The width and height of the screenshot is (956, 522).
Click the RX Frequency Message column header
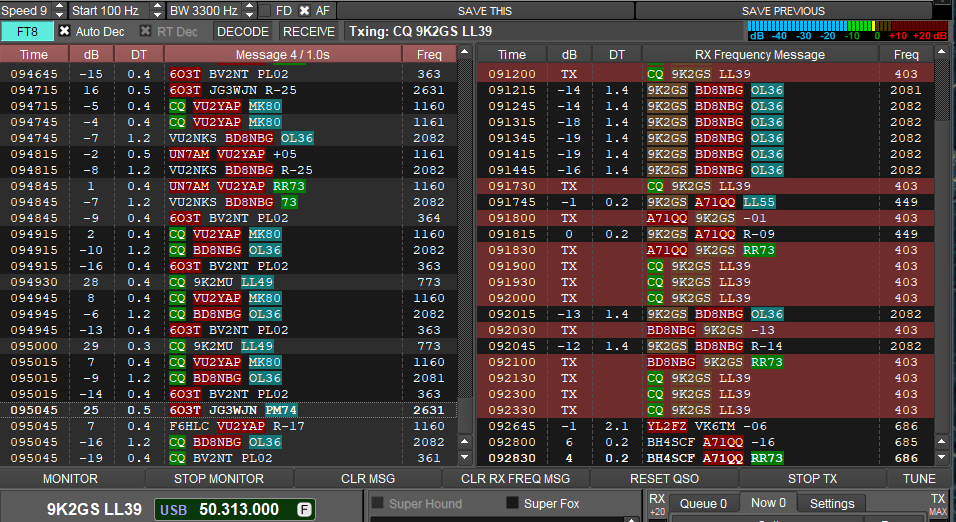(x=760, y=54)
